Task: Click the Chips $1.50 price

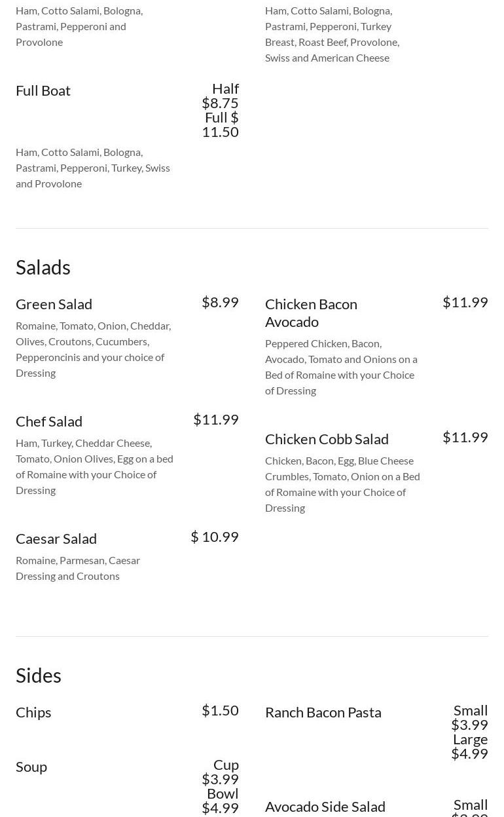Action: coord(220,710)
